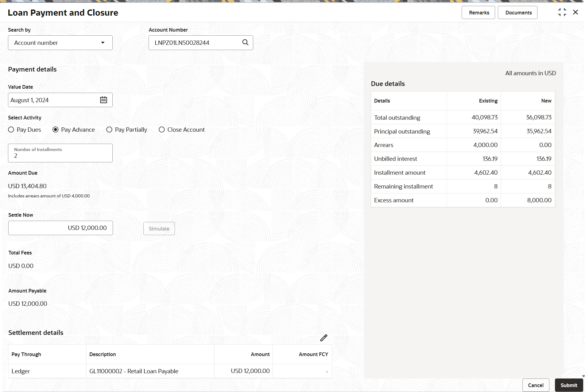Click the Installment amount row label

coord(400,173)
